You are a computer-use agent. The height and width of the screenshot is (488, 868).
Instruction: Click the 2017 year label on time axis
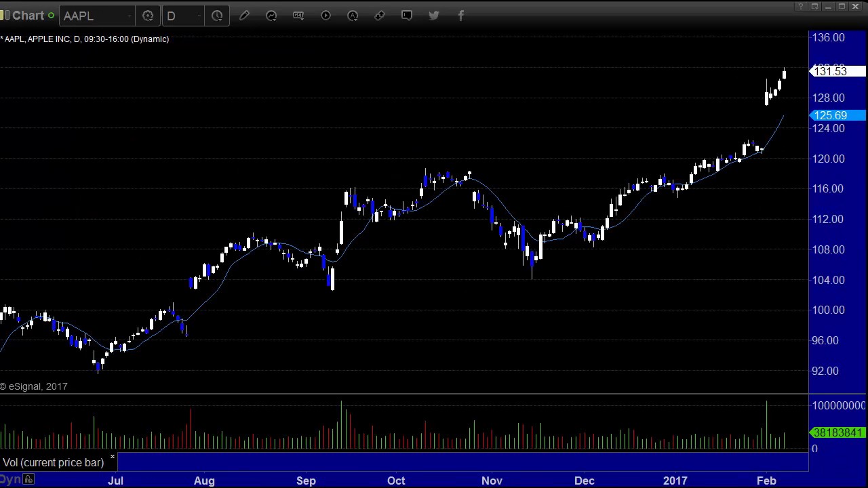675,481
